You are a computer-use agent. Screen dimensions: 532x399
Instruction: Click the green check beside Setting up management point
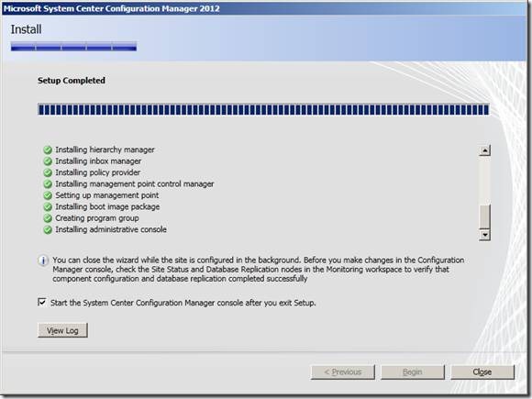point(48,195)
